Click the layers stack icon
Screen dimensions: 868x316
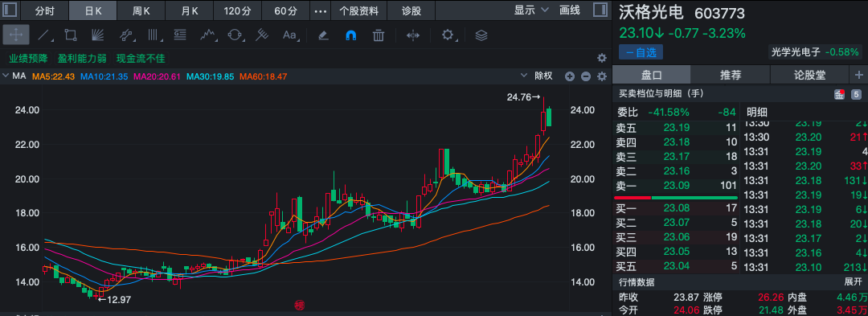pyautogui.click(x=481, y=35)
